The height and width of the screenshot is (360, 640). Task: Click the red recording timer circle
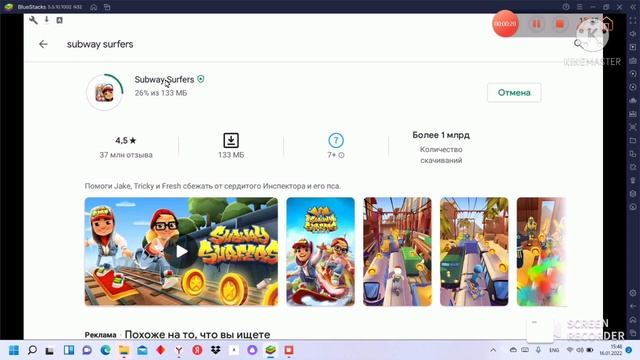(505, 24)
